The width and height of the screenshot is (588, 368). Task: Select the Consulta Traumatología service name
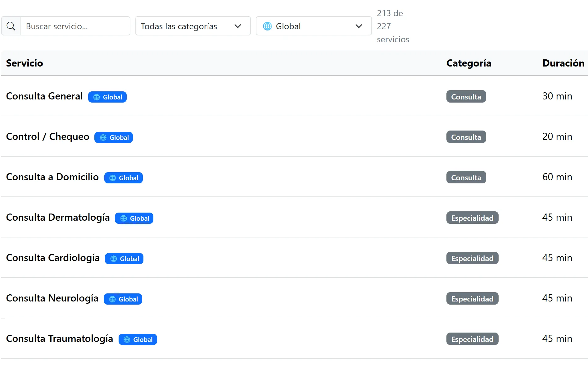click(60, 339)
